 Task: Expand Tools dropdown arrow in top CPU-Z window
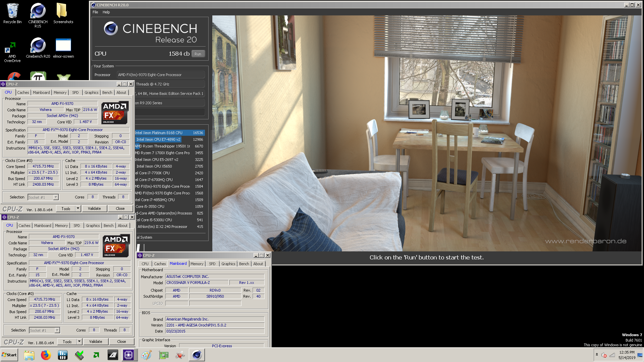tap(78, 208)
